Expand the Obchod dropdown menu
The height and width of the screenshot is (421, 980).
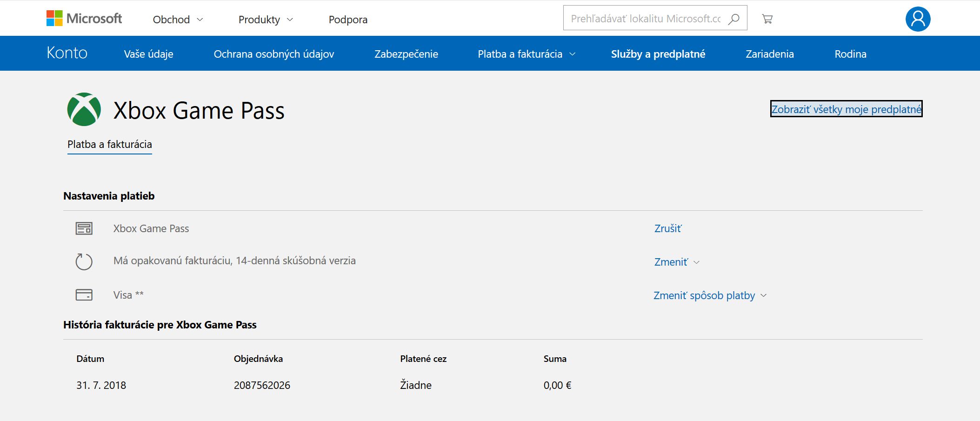(178, 20)
